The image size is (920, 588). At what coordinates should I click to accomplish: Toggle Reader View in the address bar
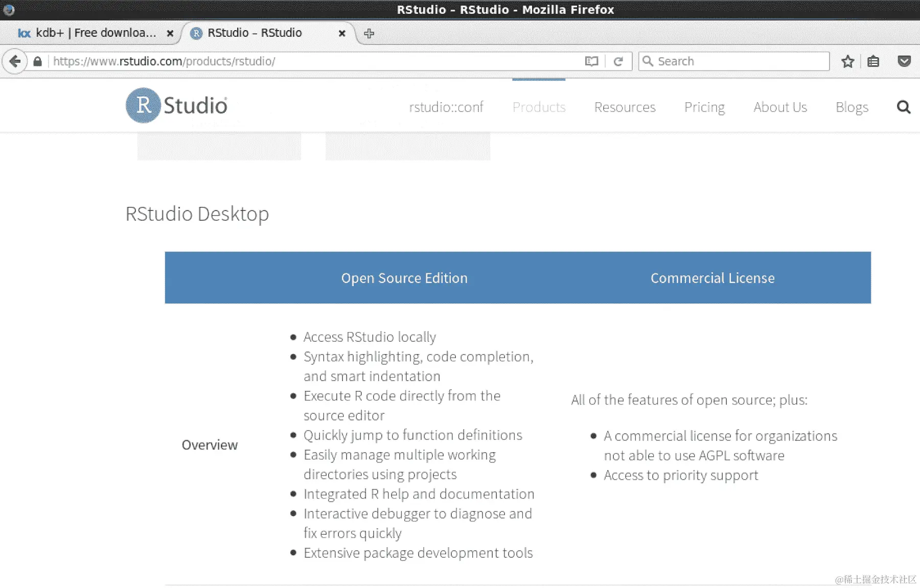click(591, 61)
